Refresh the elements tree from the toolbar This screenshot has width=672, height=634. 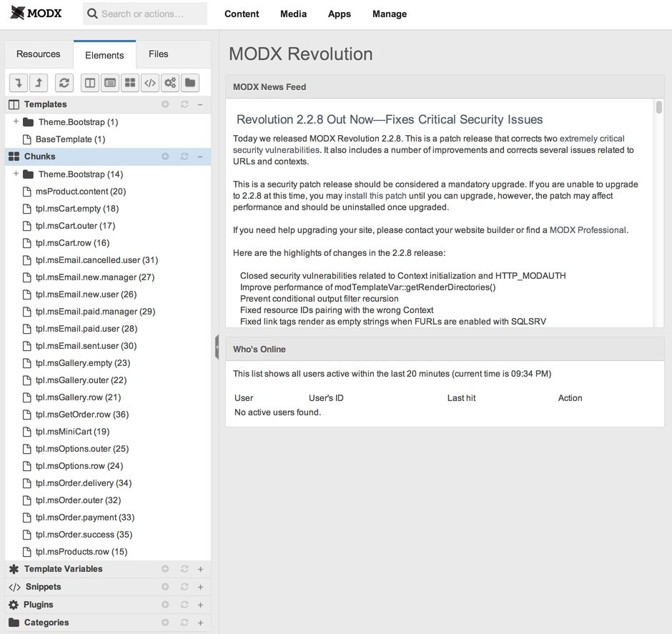tap(64, 83)
